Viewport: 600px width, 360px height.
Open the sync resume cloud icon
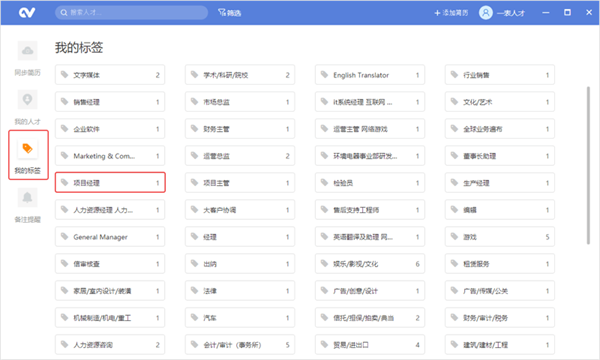[x=28, y=50]
